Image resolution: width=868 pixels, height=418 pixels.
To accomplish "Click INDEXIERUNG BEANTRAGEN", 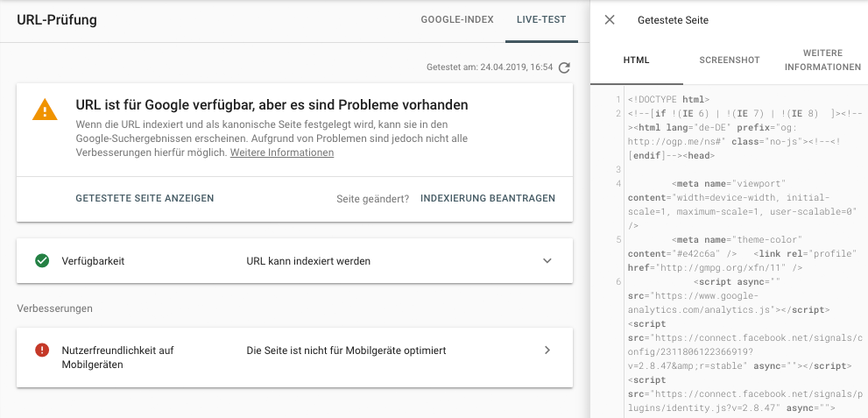I will (488, 198).
